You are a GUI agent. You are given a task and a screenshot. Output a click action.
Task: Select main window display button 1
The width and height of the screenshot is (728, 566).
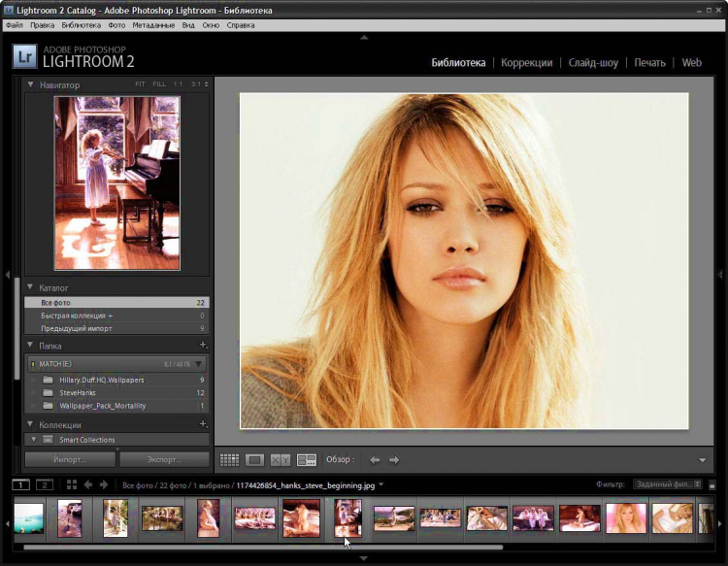pyautogui.click(x=20, y=484)
